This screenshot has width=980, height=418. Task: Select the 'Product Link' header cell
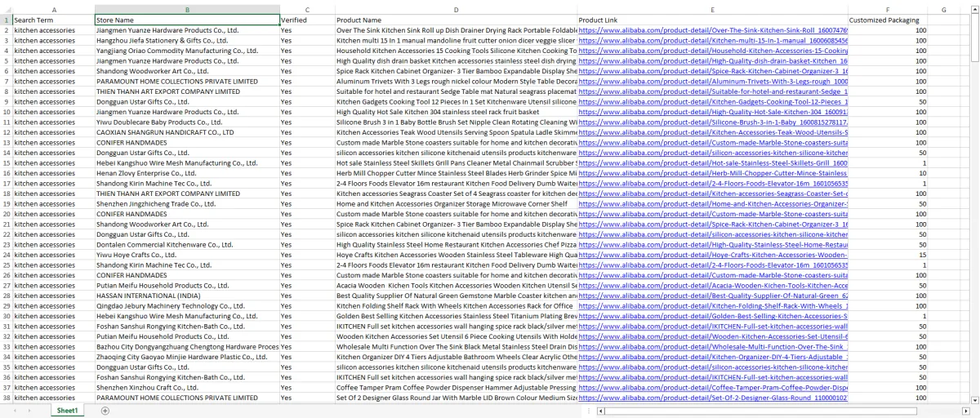click(712, 20)
